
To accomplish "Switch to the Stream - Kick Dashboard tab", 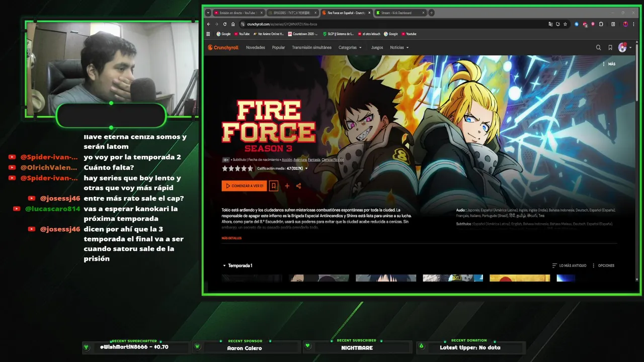I will click(400, 13).
